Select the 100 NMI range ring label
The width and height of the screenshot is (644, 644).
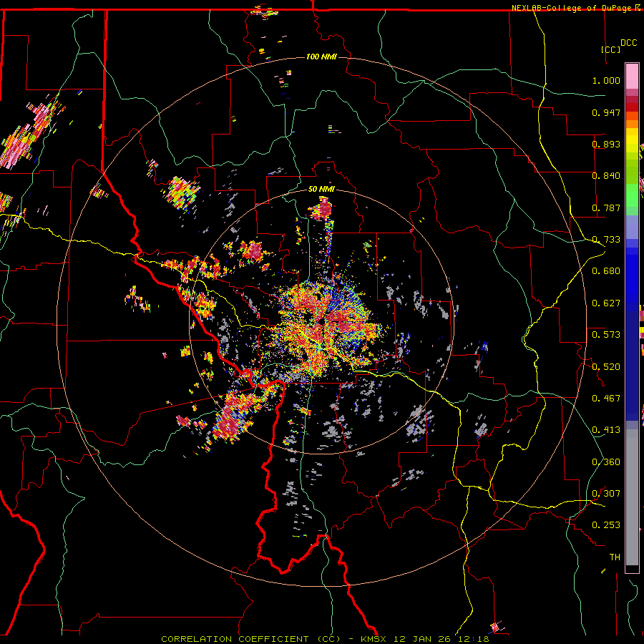(x=321, y=57)
